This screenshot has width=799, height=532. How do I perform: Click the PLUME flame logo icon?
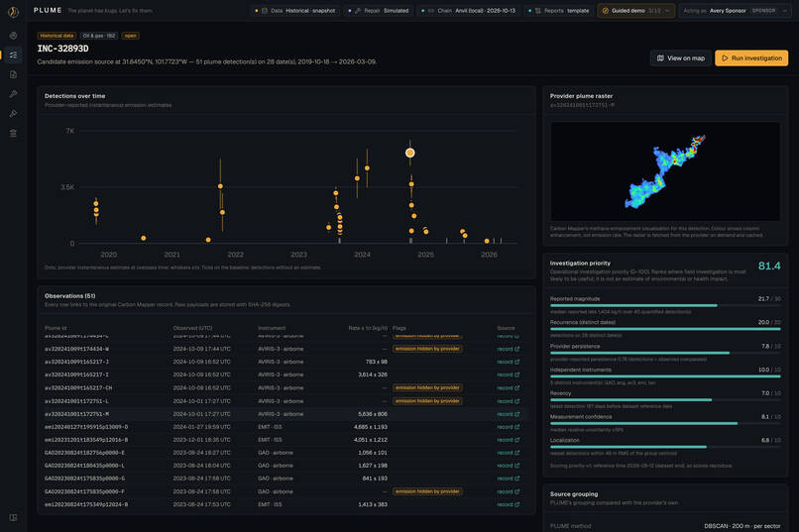(x=13, y=12)
